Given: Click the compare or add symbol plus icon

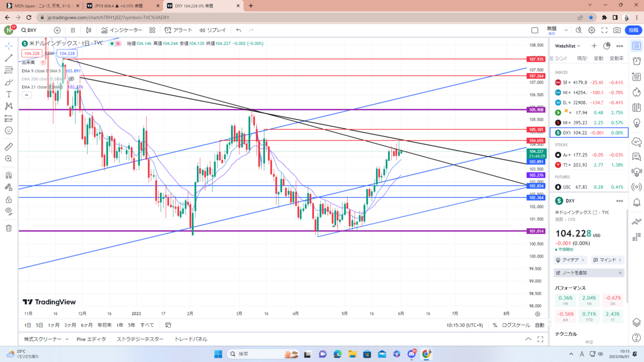Looking at the screenshot, I should [x=57, y=31].
